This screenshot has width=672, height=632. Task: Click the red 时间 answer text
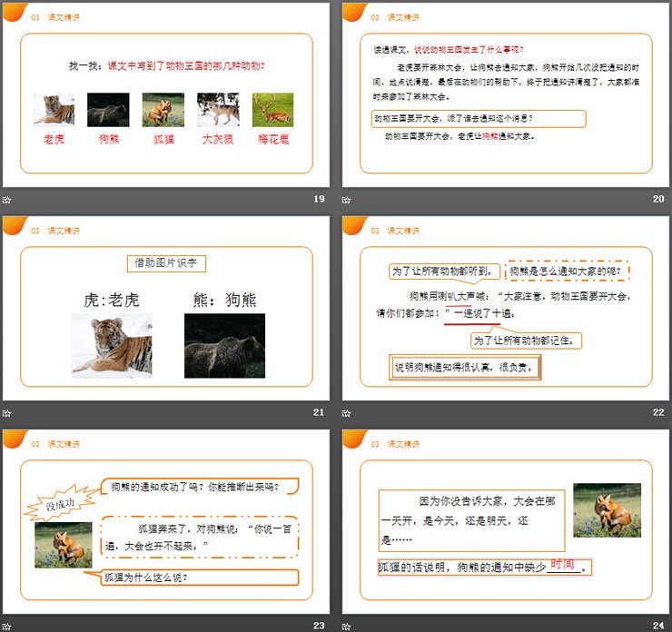pyautogui.click(x=562, y=563)
